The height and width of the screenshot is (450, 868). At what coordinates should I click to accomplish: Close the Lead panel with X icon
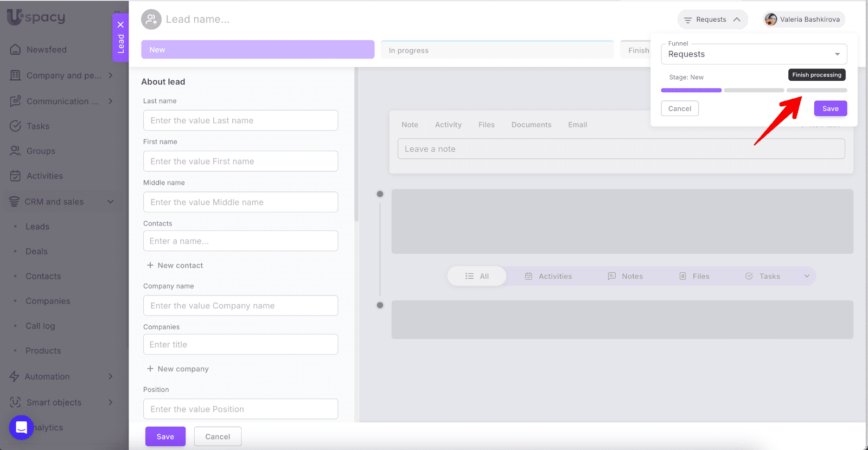click(120, 24)
